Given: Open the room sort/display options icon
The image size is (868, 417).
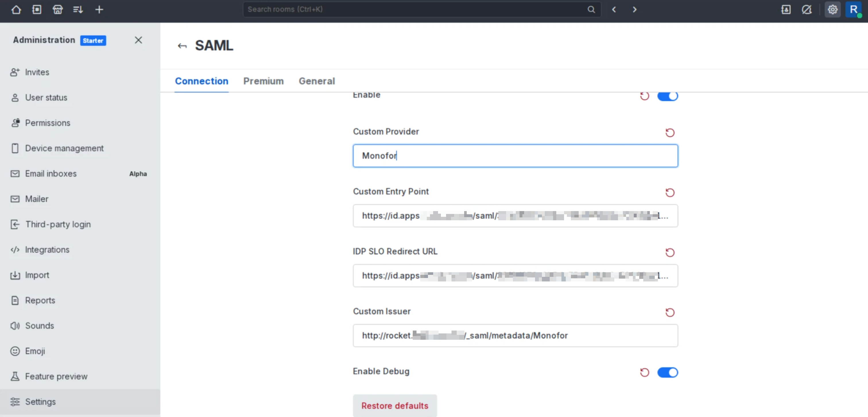Looking at the screenshot, I should (78, 9).
